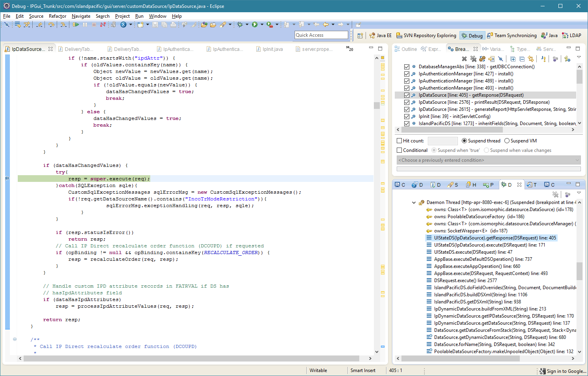
Task: Click Link with Debug View icon
Action: point(531,59)
